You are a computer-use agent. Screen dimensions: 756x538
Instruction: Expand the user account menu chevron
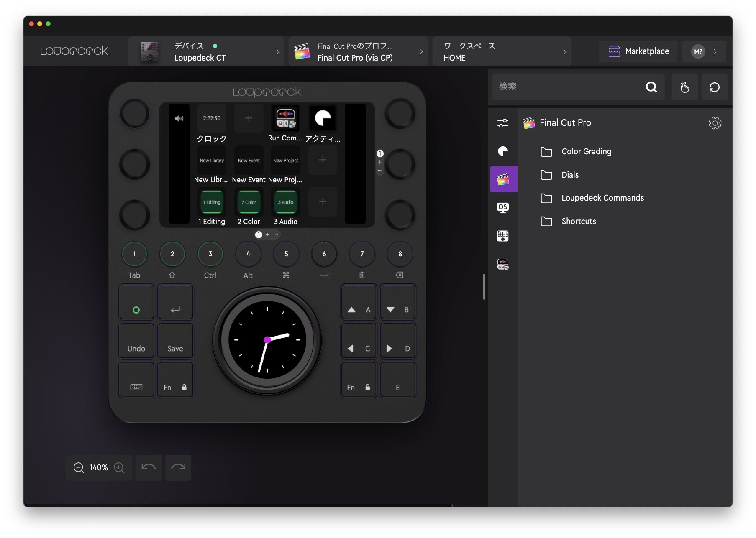(x=715, y=51)
